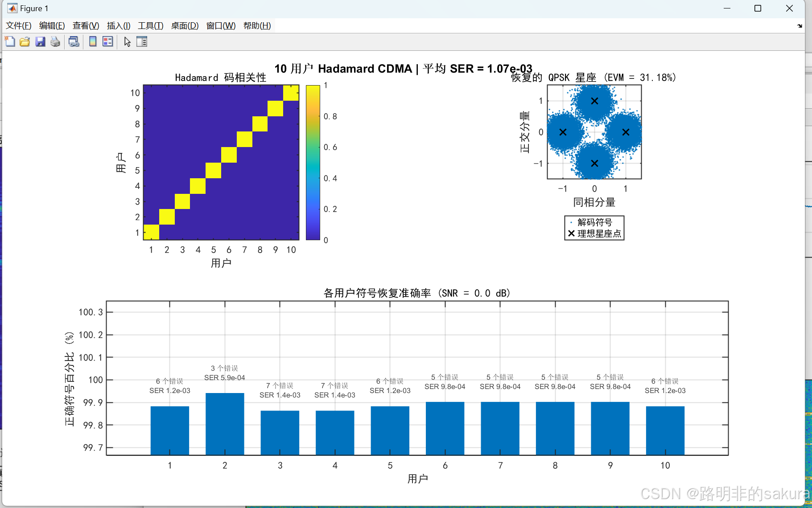Open the Property Inspector toolbar icon
This screenshot has height=508, width=812.
(142, 42)
